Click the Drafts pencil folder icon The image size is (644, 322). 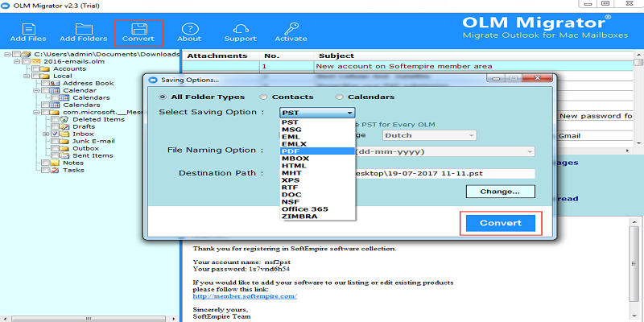click(x=64, y=126)
